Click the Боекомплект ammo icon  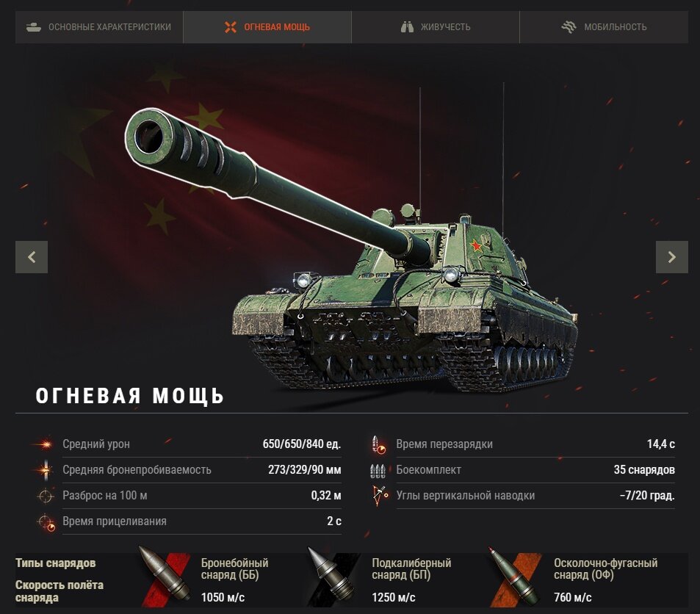point(378,470)
